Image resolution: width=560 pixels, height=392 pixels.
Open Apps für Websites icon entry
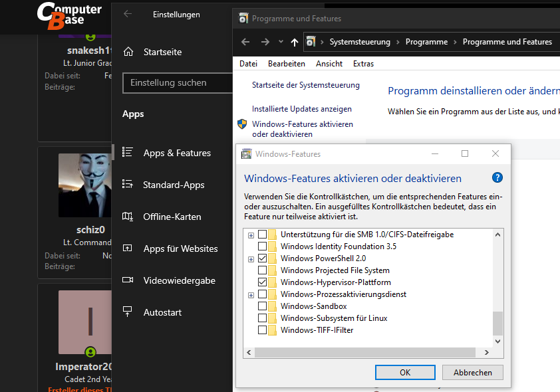pyautogui.click(x=128, y=248)
